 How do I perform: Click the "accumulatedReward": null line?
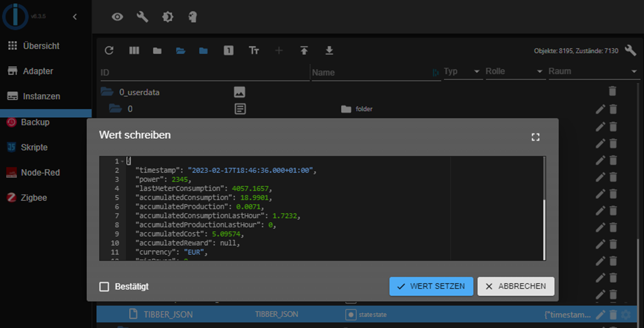click(x=188, y=243)
